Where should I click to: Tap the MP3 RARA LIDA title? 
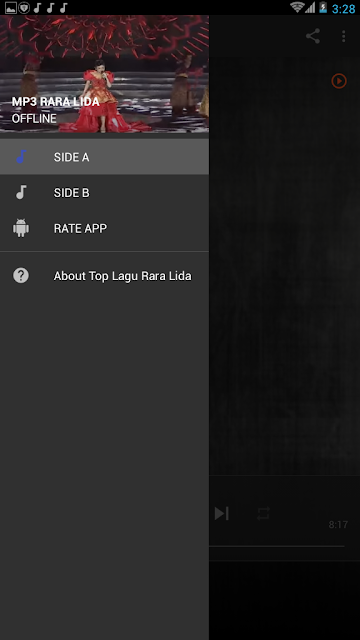56,102
